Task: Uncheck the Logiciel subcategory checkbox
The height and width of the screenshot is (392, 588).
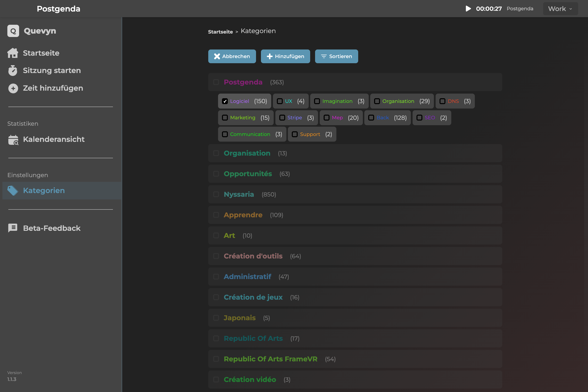Action: click(x=225, y=101)
